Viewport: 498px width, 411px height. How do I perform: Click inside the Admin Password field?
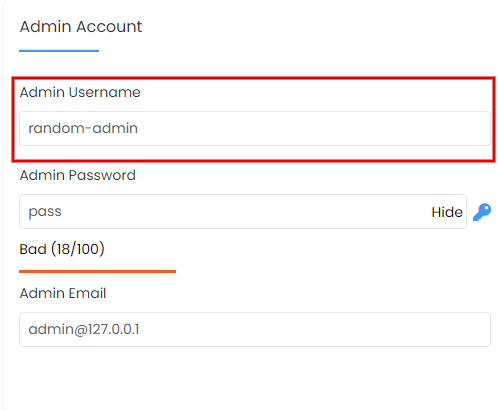243,212
